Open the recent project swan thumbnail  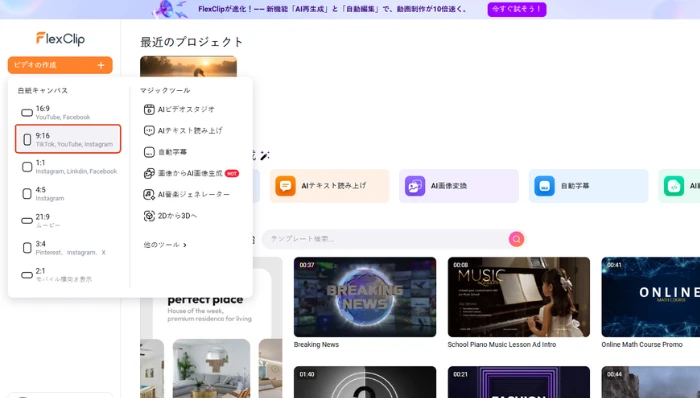(188, 67)
